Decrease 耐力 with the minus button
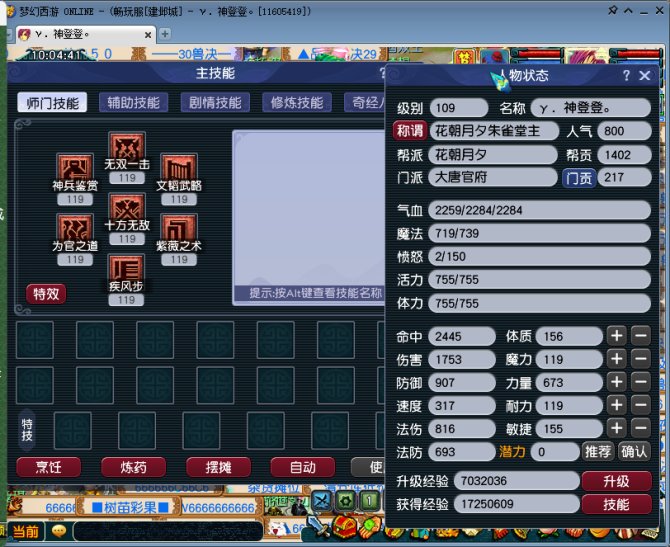Image resolution: width=670 pixels, height=547 pixels. tap(641, 405)
